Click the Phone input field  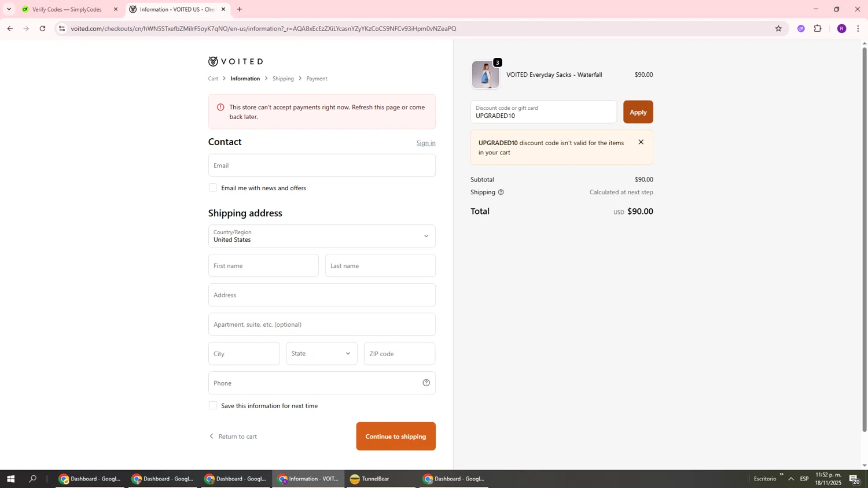(322, 383)
